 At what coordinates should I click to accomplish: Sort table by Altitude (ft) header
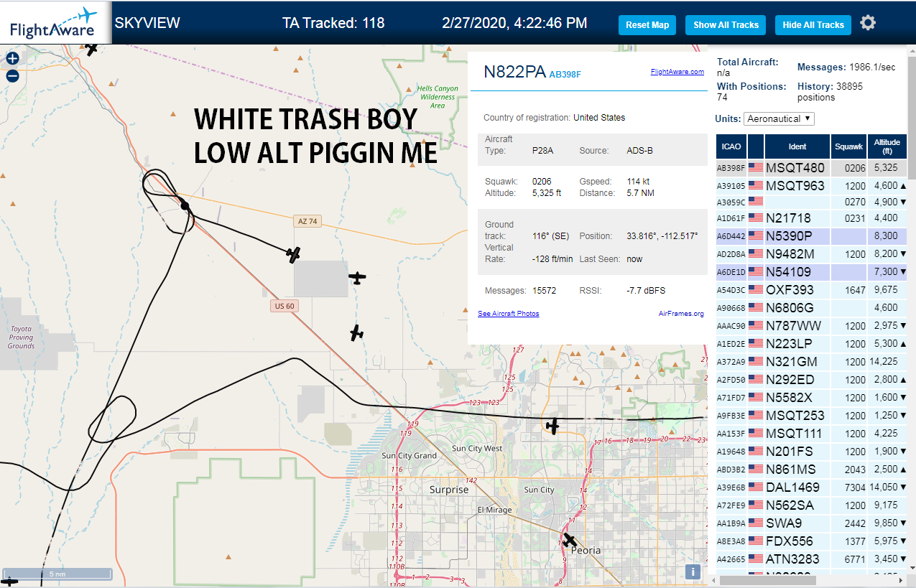pos(887,146)
